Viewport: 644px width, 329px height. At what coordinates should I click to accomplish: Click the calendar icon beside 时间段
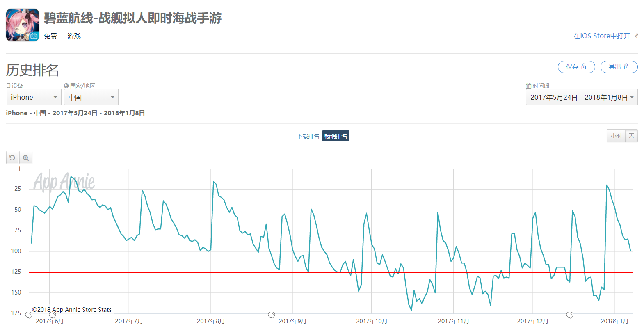[528, 86]
